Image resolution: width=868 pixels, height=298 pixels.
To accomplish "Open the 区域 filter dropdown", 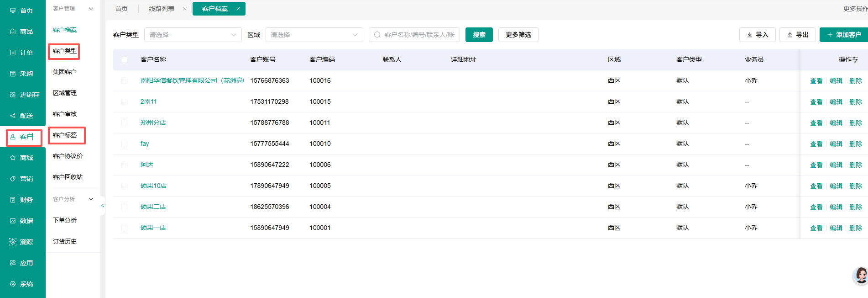I will (x=314, y=35).
